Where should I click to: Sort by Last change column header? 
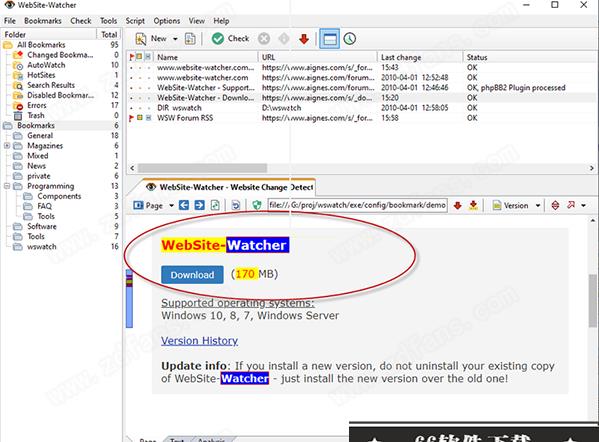click(420, 57)
